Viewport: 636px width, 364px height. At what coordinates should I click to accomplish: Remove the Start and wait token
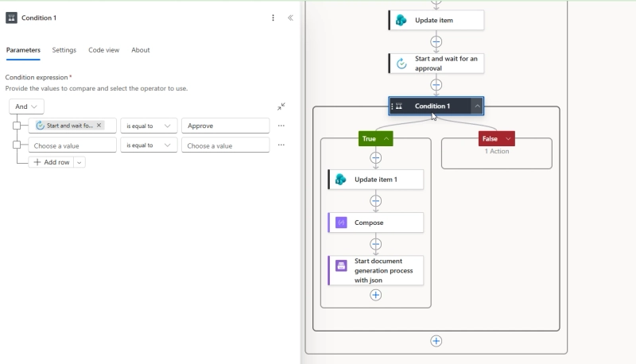point(99,126)
